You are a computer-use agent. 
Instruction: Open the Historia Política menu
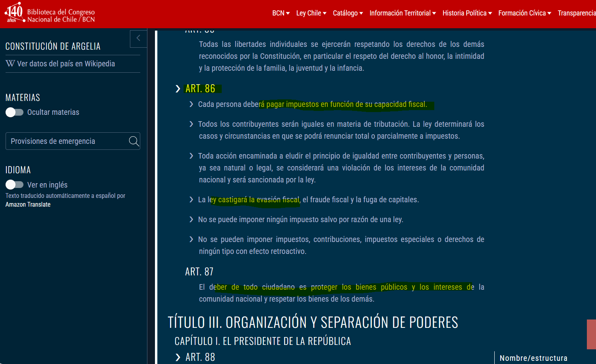click(467, 13)
